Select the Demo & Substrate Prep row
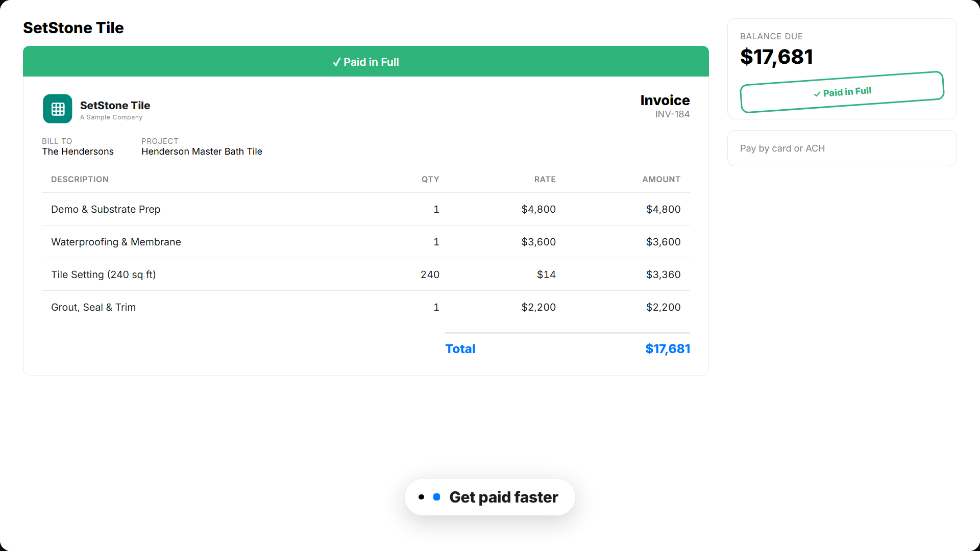The height and width of the screenshot is (551, 980). pos(366,209)
